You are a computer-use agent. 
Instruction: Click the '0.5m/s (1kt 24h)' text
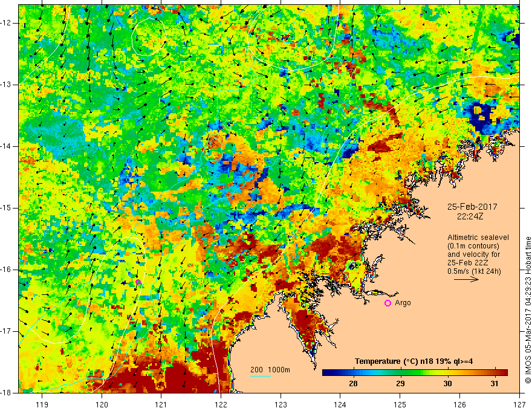coord(474,271)
